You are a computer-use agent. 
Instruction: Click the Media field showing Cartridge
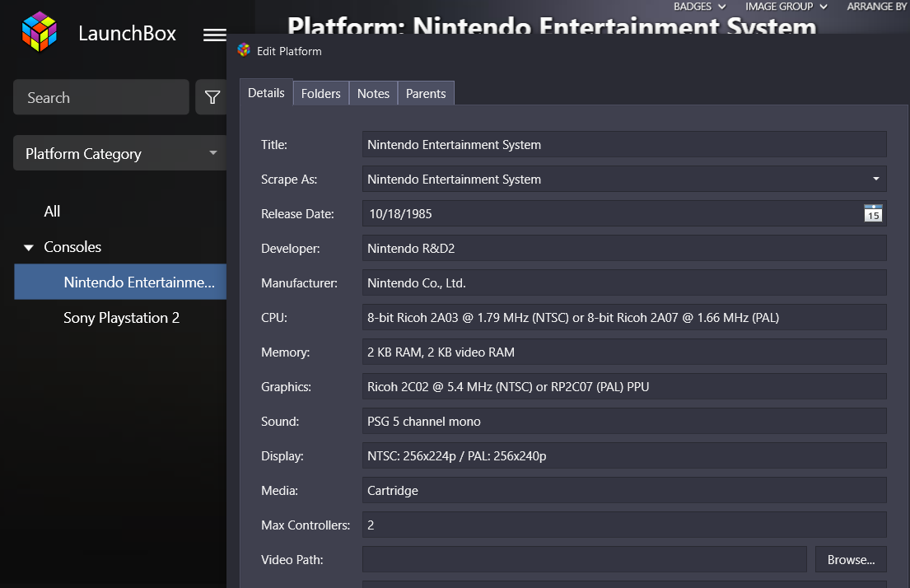pyautogui.click(x=624, y=490)
